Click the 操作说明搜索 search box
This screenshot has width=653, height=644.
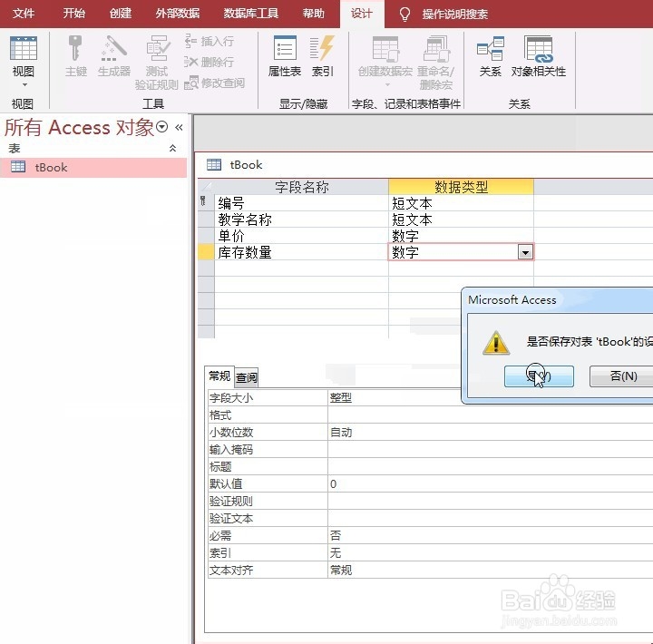point(454,15)
